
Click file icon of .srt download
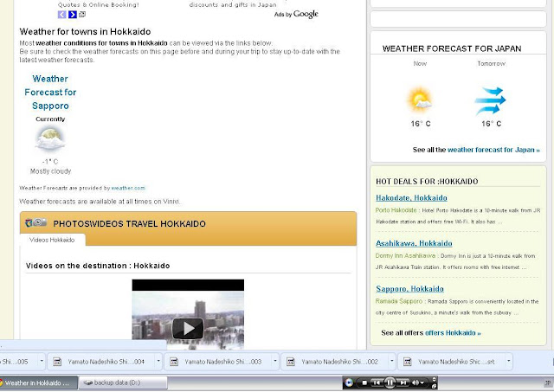408,362
